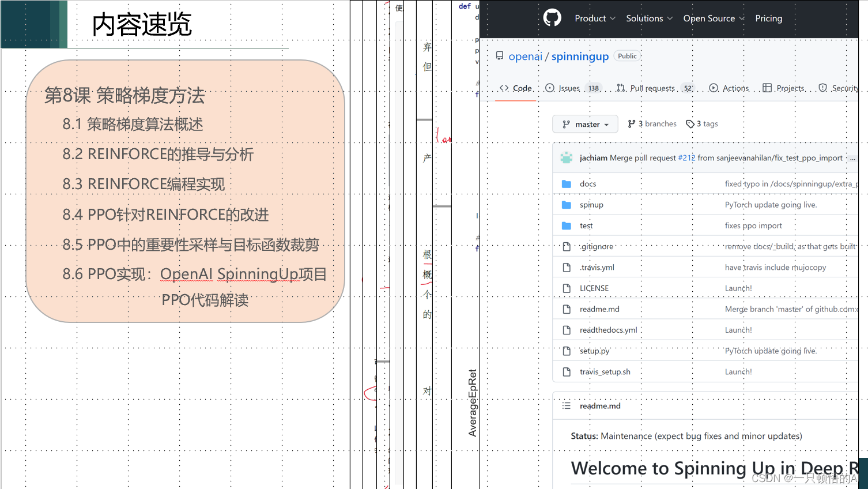Image resolution: width=868 pixels, height=489 pixels.
Task: Open the readthedocs.yml file
Action: point(609,330)
